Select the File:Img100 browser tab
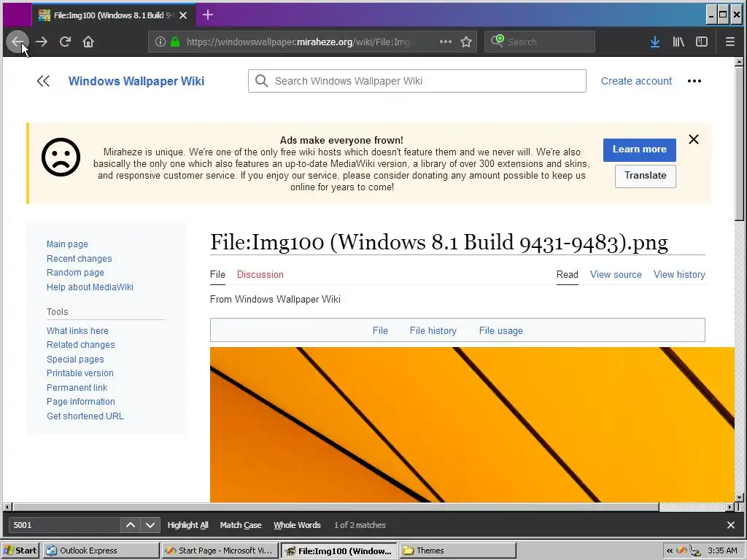 click(113, 15)
